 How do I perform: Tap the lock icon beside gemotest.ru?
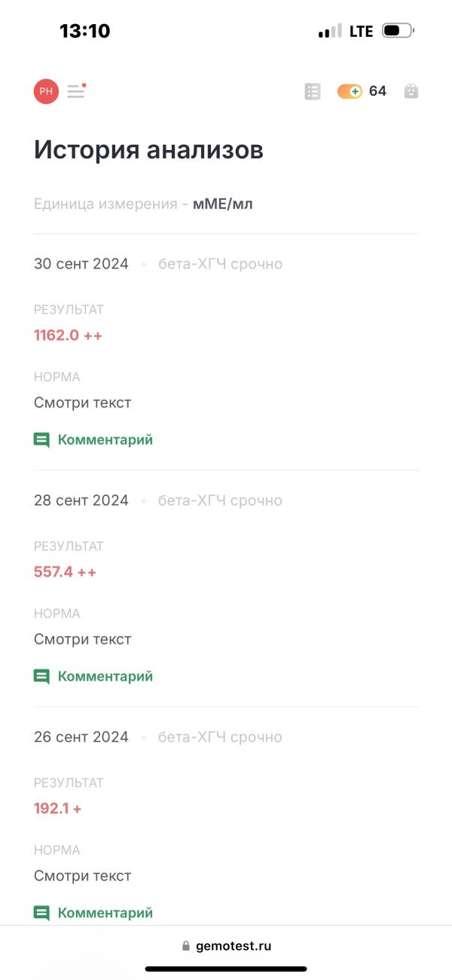[x=186, y=946]
